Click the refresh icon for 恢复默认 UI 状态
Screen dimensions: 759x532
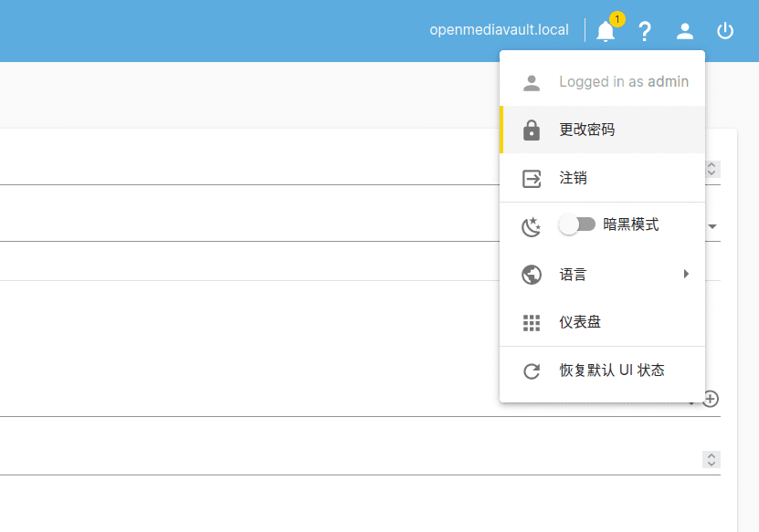(x=532, y=371)
